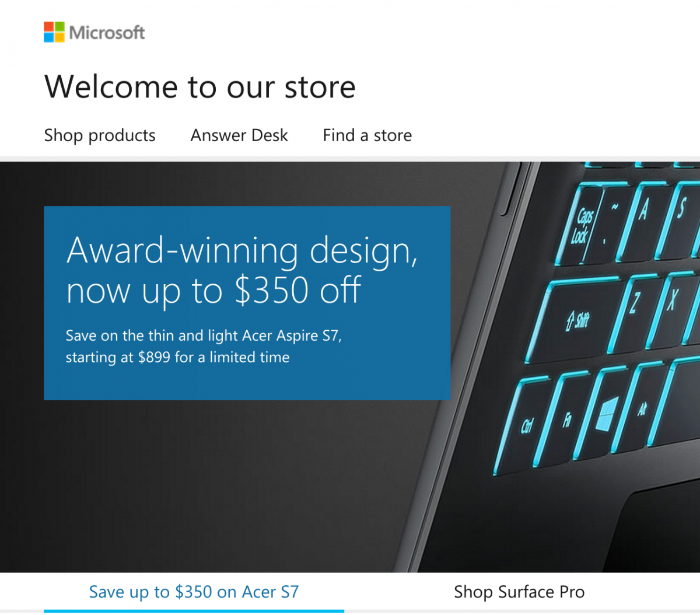Image resolution: width=700 pixels, height=615 pixels.
Task: Click the red square in the Microsoft logo
Action: 47,27
